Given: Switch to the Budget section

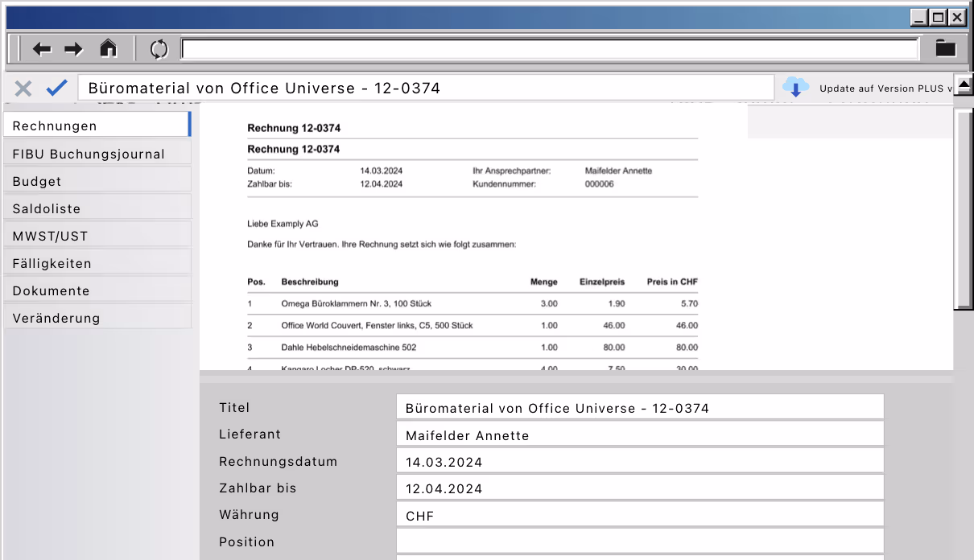Looking at the screenshot, I should [x=97, y=181].
